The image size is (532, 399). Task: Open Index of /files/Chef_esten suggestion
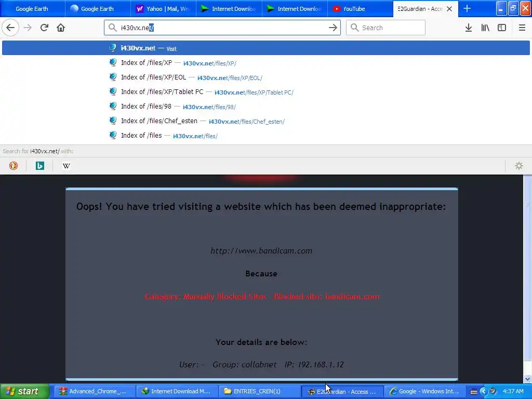(265, 121)
